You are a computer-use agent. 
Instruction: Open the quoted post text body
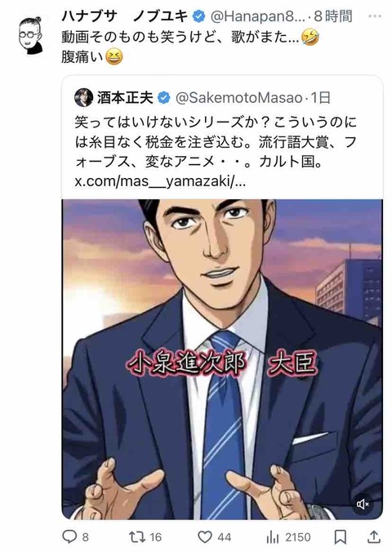[x=216, y=142]
